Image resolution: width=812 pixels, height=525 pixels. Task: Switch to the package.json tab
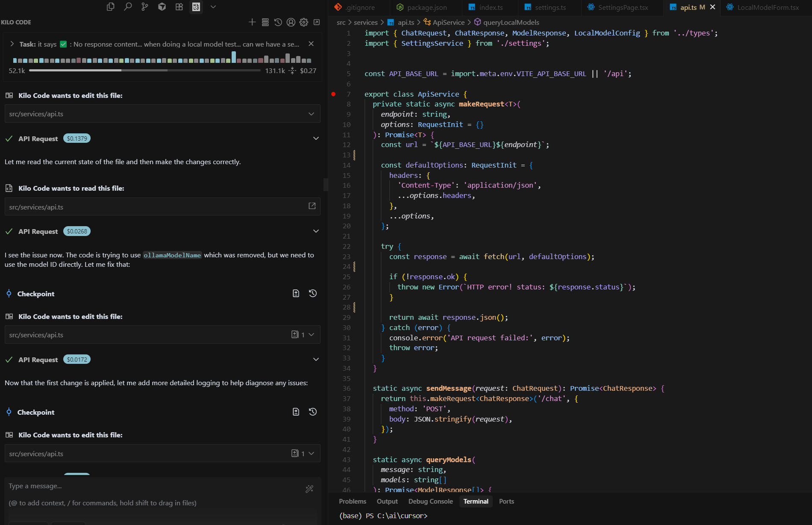(x=426, y=7)
